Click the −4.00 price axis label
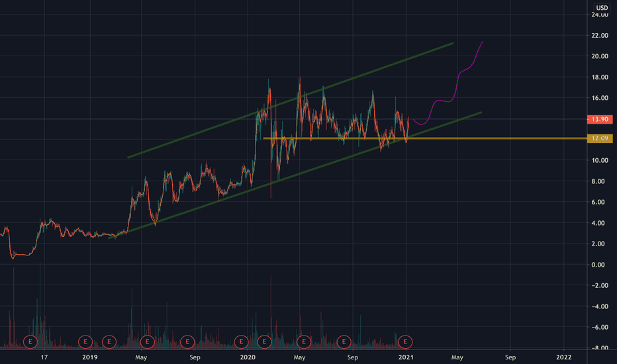Viewport: 617px width, 364px height. [600, 306]
